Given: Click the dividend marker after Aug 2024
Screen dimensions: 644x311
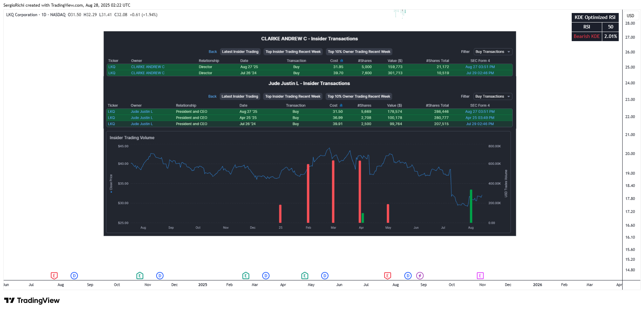Looking at the screenshot, I should point(74,276).
